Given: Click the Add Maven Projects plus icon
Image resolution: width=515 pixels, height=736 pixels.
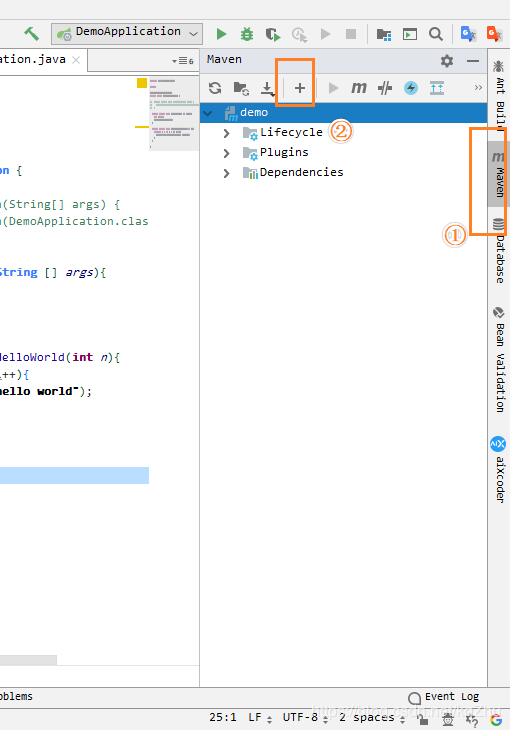Looking at the screenshot, I should pyautogui.click(x=300, y=88).
